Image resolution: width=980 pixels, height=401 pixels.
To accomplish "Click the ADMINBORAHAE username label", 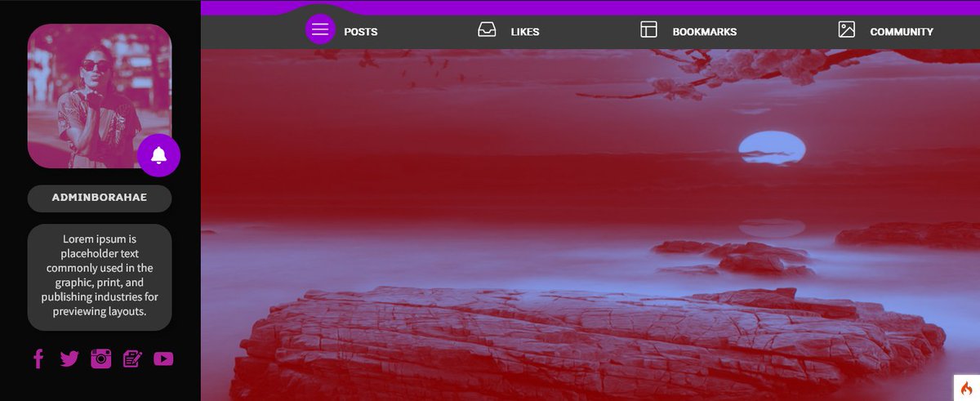I will [100, 198].
